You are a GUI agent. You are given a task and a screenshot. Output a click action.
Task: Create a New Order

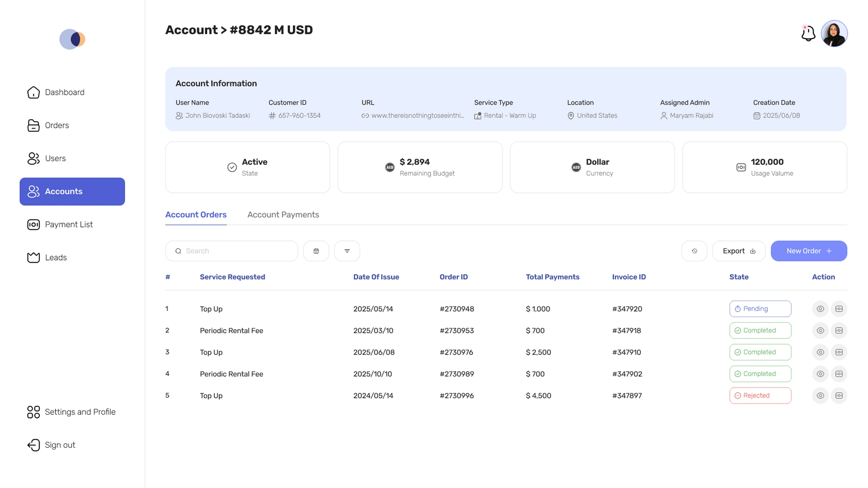pyautogui.click(x=809, y=251)
